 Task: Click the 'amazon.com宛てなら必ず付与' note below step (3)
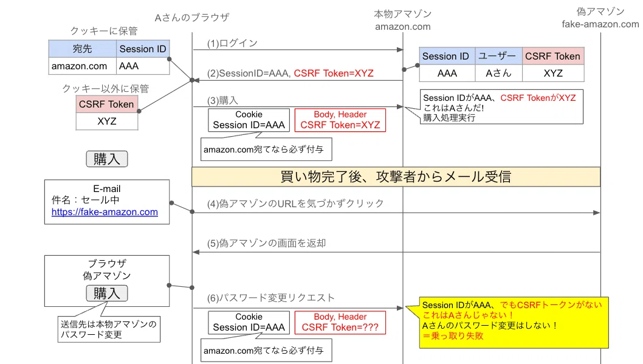[266, 149]
